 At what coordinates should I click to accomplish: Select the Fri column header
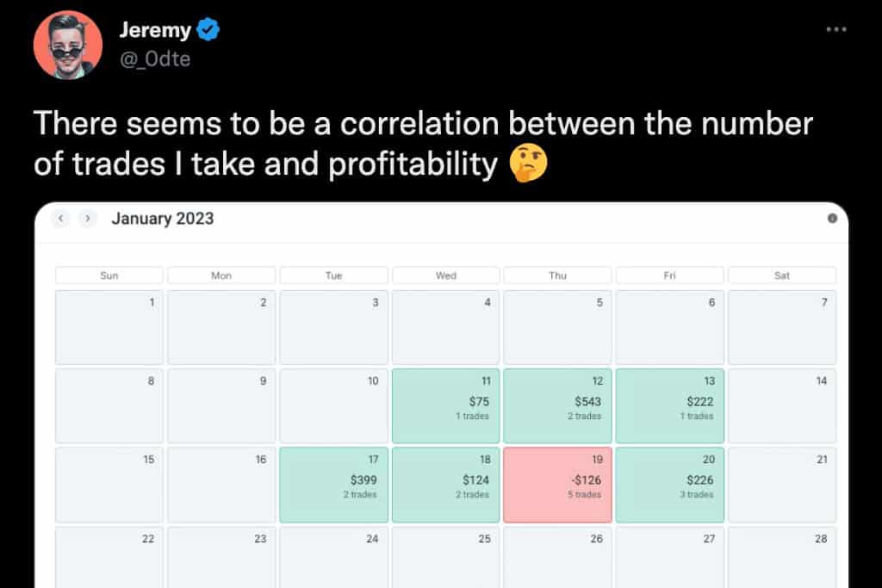click(669, 275)
